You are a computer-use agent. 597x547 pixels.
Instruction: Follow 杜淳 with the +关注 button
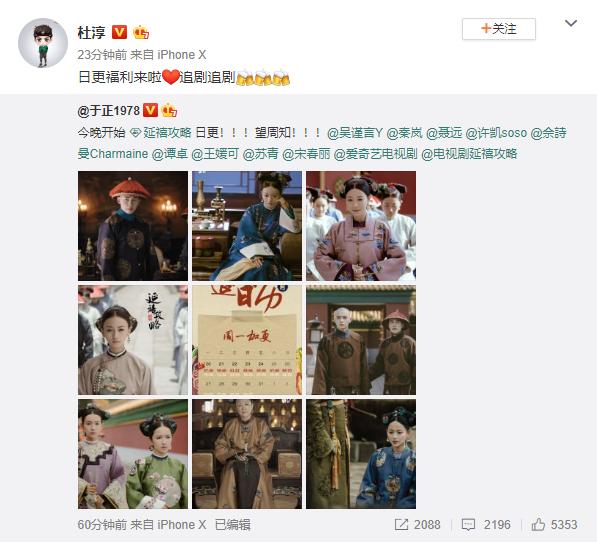(x=499, y=29)
